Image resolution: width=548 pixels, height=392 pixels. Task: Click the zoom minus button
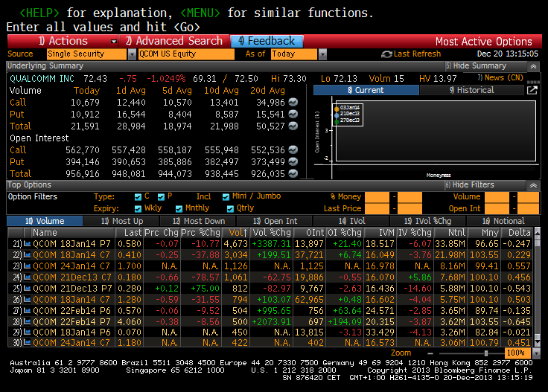430,353
